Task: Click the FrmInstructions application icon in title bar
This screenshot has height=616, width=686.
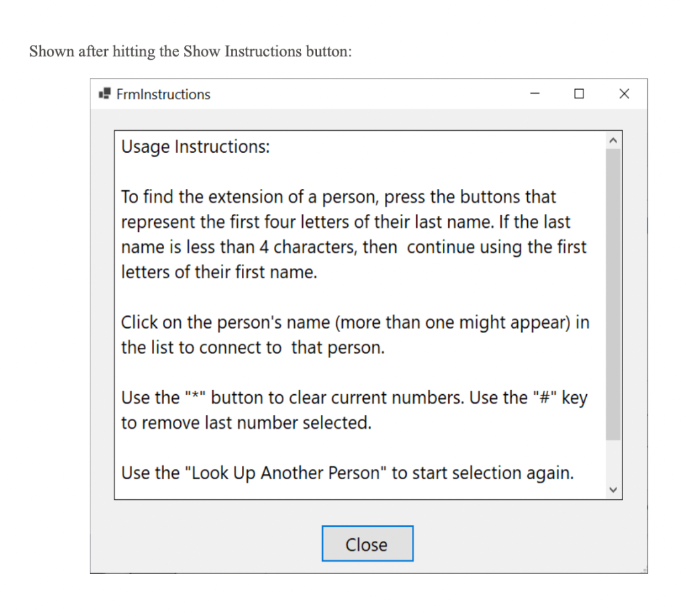Action: (105, 94)
